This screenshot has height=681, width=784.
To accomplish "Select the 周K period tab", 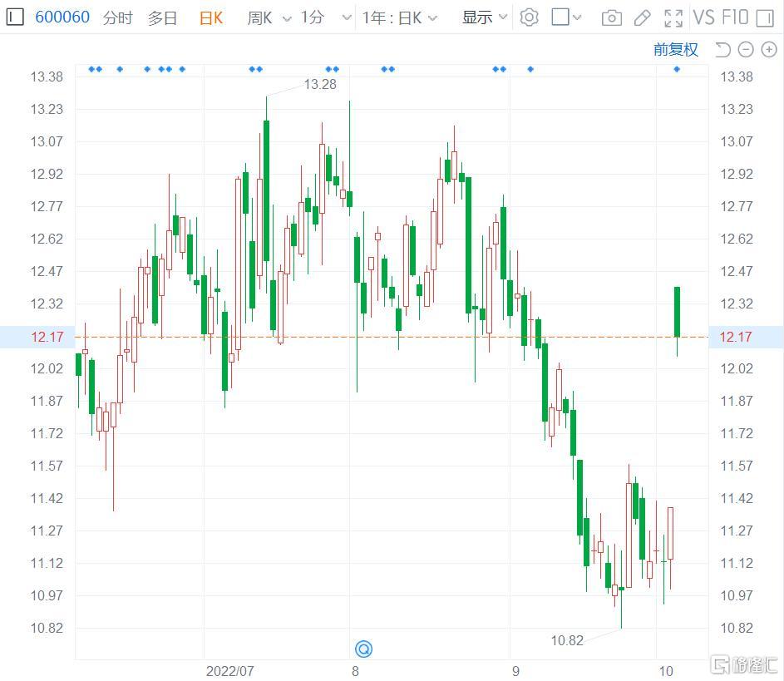I will (259, 18).
